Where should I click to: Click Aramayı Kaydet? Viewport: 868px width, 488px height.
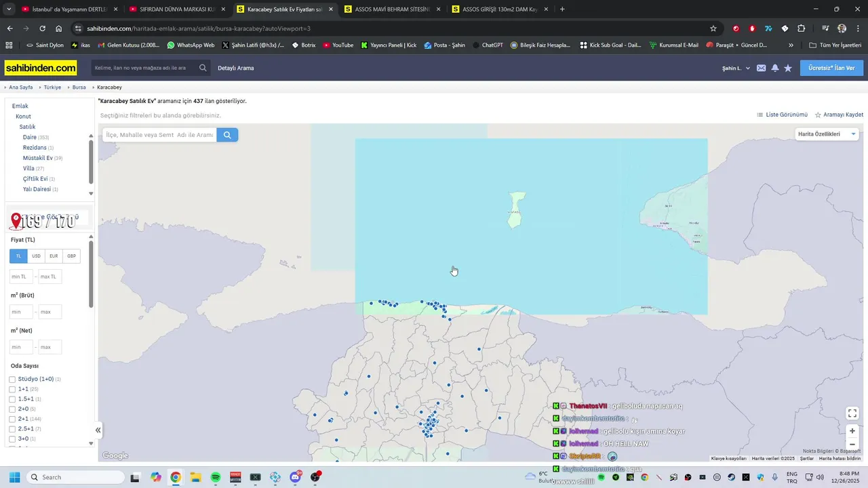(x=839, y=115)
